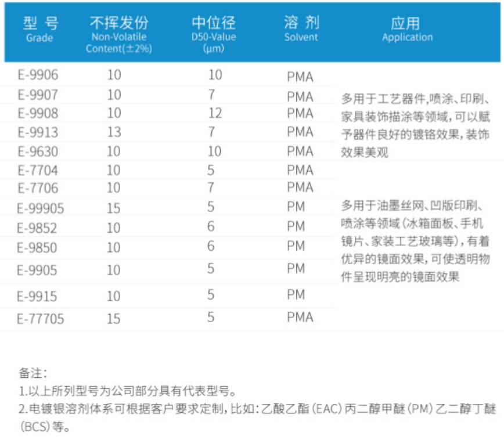Select grade cell E-7706
The height and width of the screenshot is (440, 504).
pos(38,188)
